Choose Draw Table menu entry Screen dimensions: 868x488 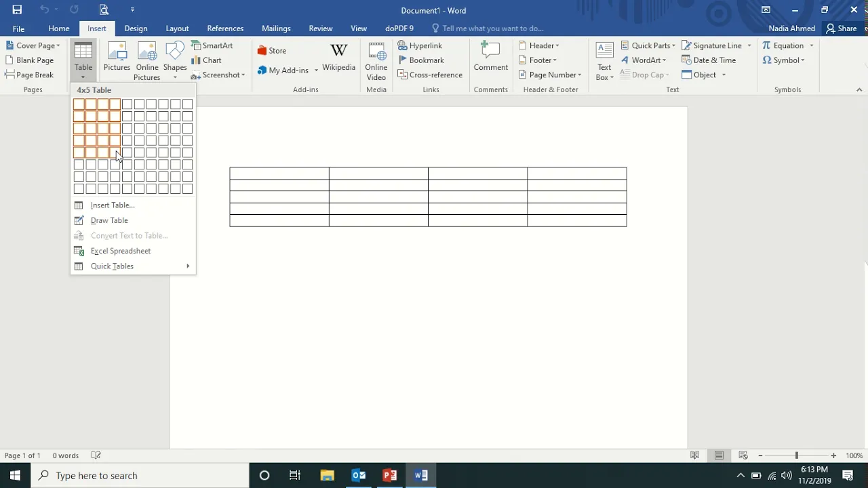(133, 220)
